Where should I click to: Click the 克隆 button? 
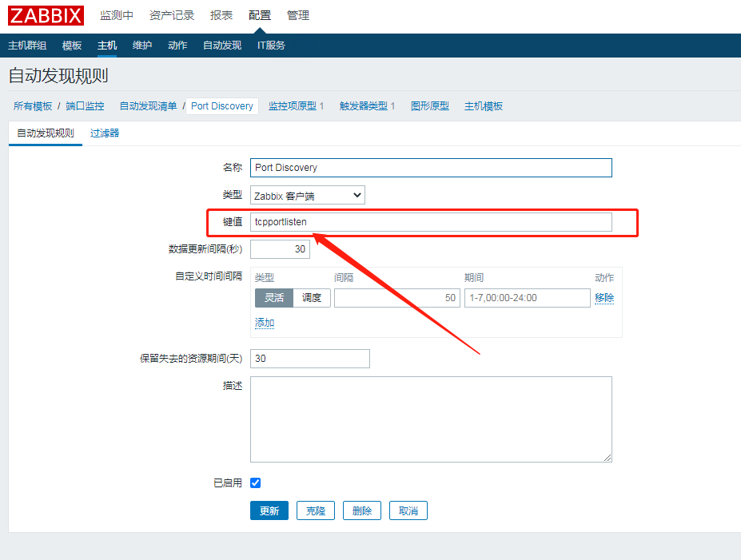[x=316, y=511]
